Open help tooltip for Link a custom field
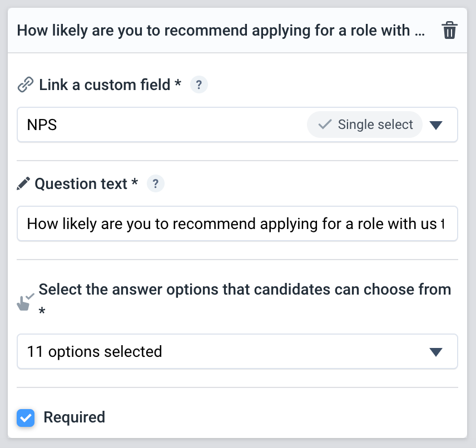476x448 pixels. click(x=199, y=84)
